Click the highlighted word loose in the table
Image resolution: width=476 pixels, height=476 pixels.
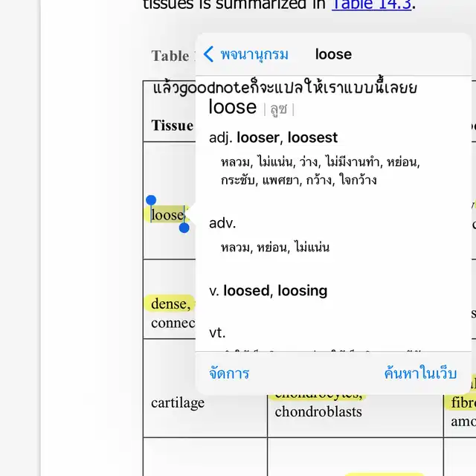pyautogui.click(x=167, y=215)
